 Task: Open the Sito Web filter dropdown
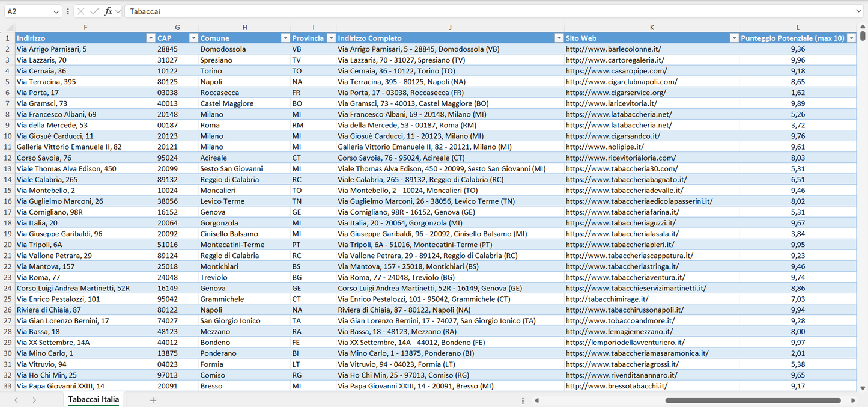[734, 38]
